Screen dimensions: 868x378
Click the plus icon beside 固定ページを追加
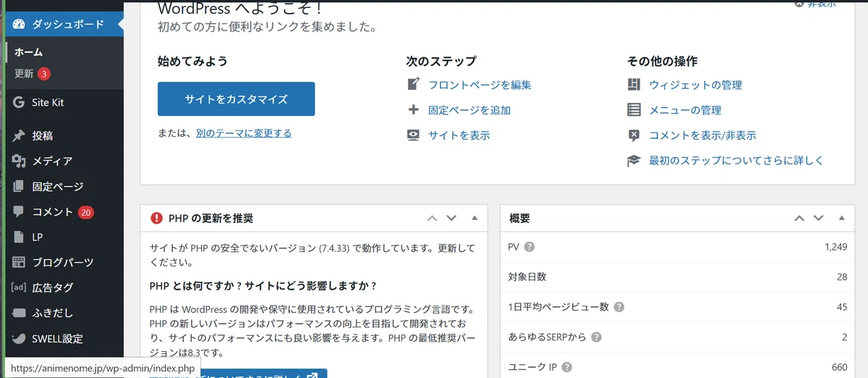413,110
